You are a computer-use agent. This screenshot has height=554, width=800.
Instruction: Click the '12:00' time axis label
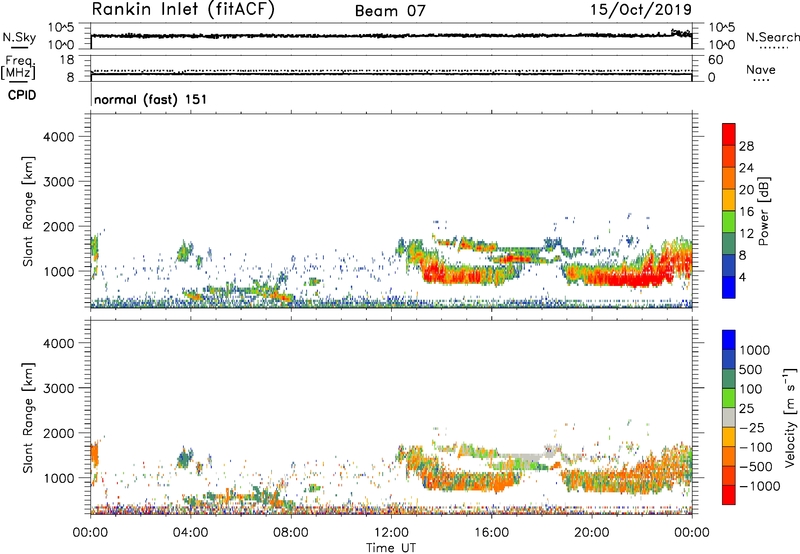pos(391,533)
